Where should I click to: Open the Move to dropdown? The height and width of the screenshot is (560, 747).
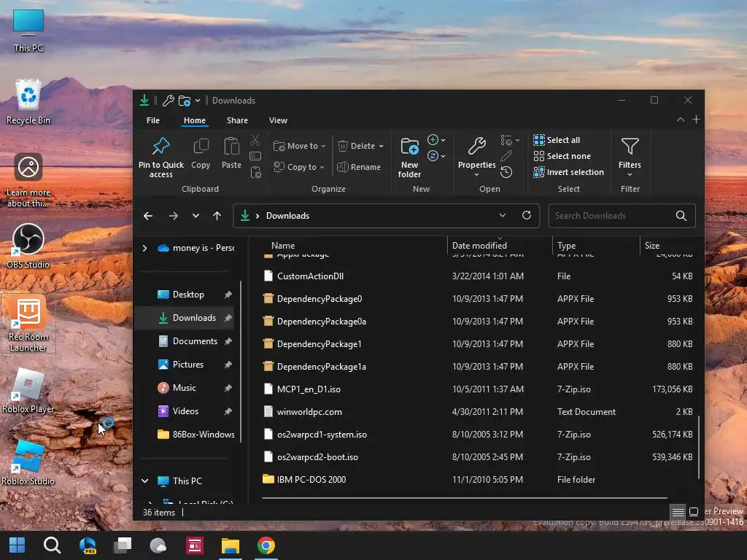(299, 146)
